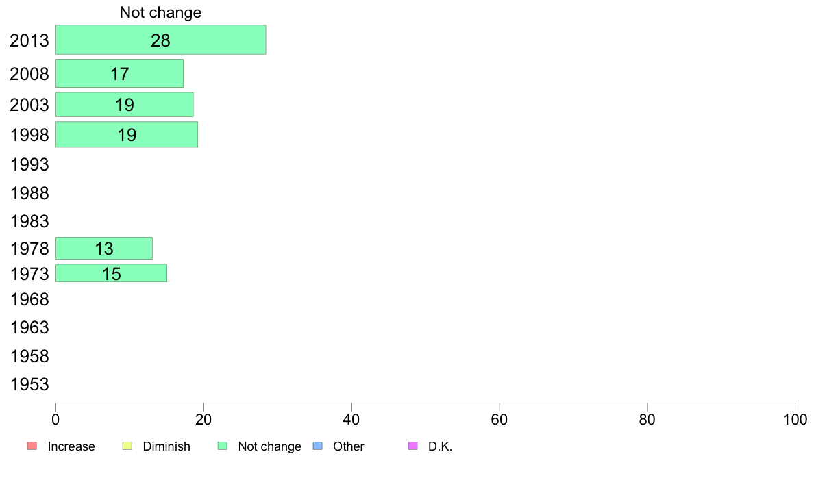Click the 1993 year axis label

(29, 164)
